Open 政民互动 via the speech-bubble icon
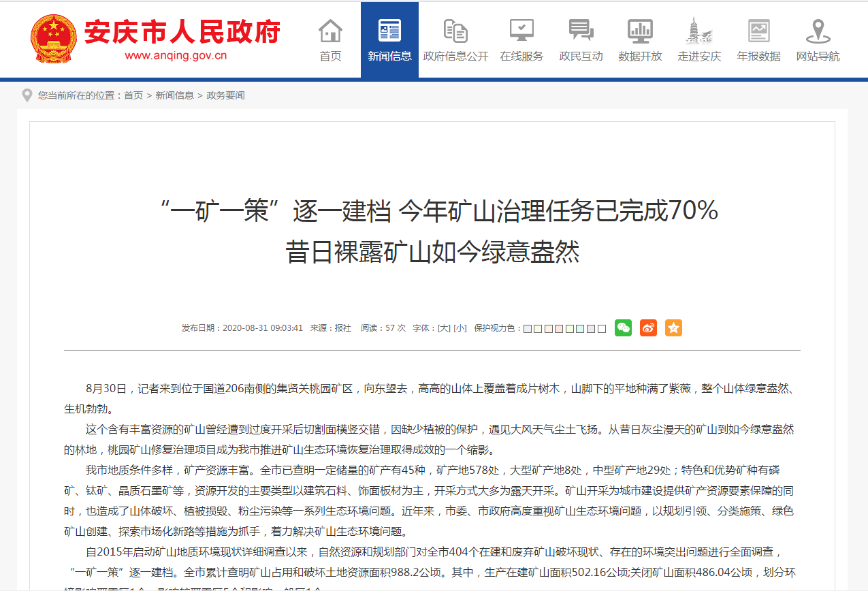Viewport: 868px width, 591px height. click(x=581, y=30)
